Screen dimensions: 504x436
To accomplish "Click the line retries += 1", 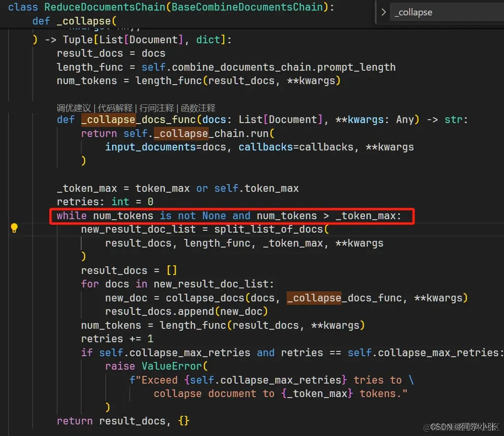I will pyautogui.click(x=117, y=338).
